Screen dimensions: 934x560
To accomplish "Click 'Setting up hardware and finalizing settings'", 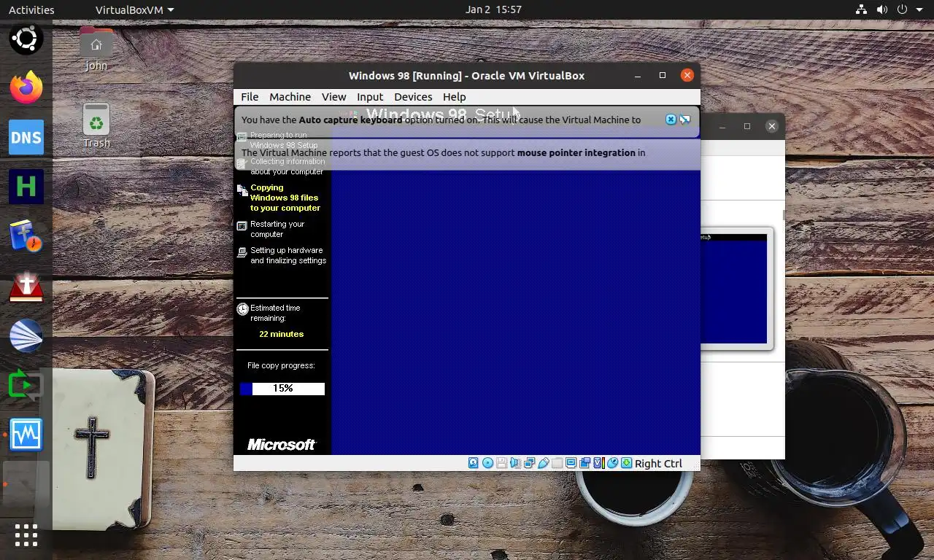I will 287,255.
